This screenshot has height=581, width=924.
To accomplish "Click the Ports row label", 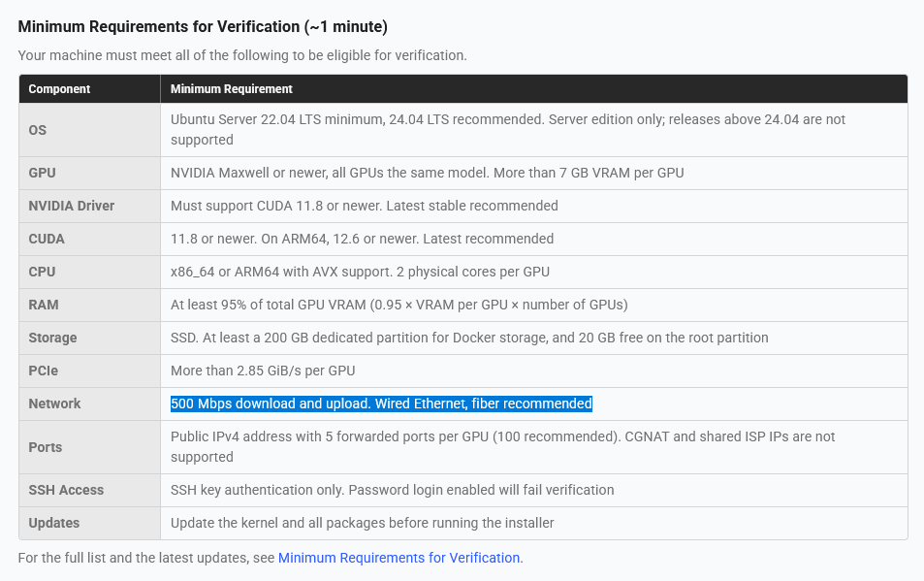I will [46, 447].
